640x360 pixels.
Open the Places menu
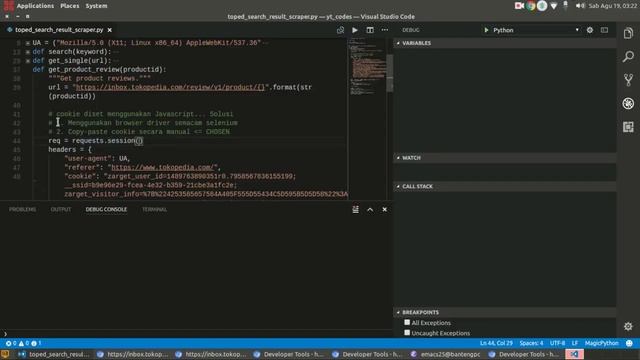[x=70, y=6]
